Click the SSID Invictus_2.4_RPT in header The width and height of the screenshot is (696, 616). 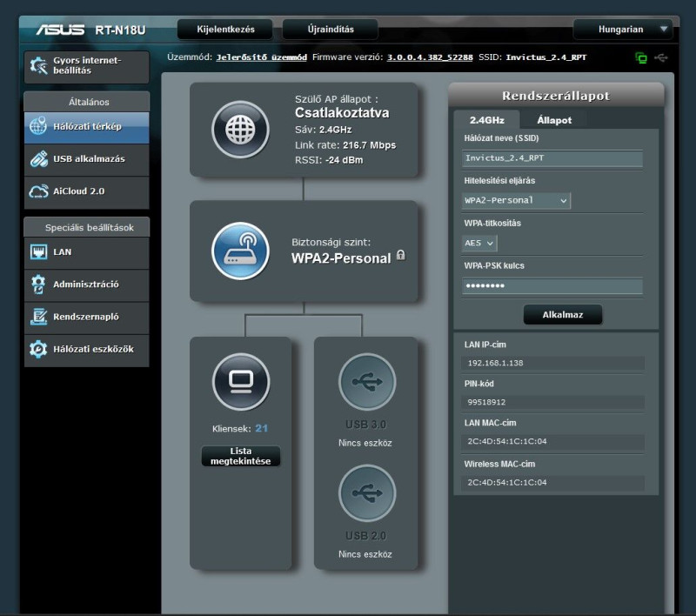tap(546, 57)
